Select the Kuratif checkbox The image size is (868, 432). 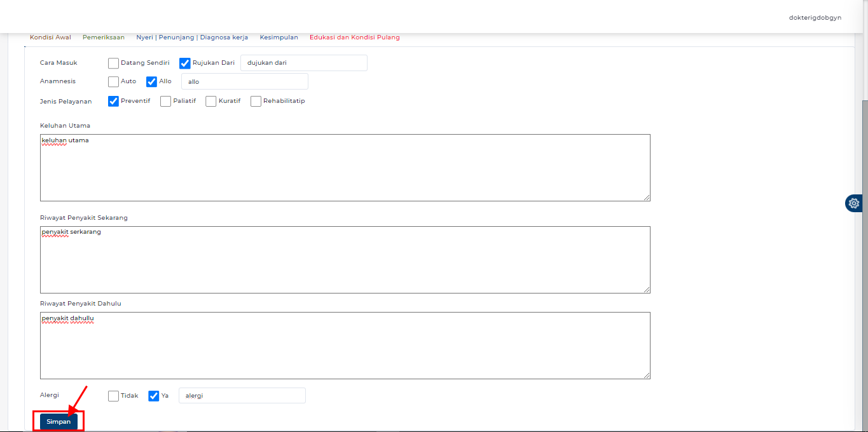pos(211,101)
